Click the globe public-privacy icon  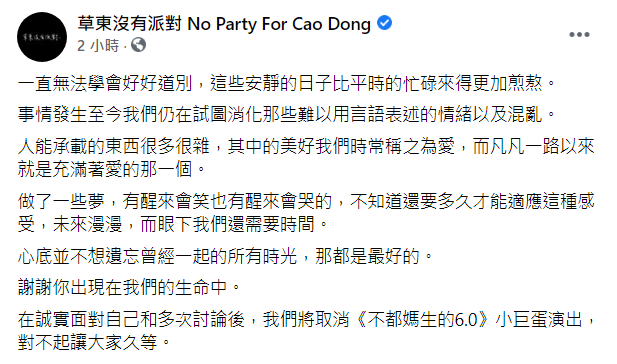(138, 45)
